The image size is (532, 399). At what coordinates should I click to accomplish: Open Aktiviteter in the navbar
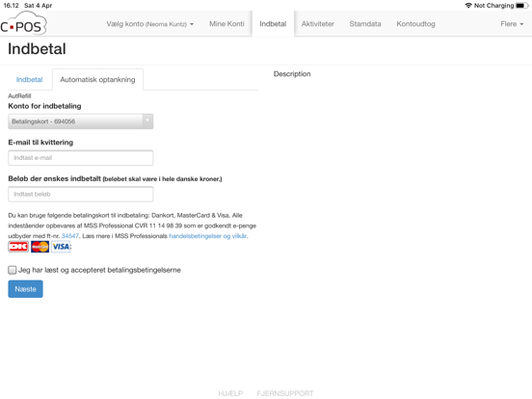318,24
